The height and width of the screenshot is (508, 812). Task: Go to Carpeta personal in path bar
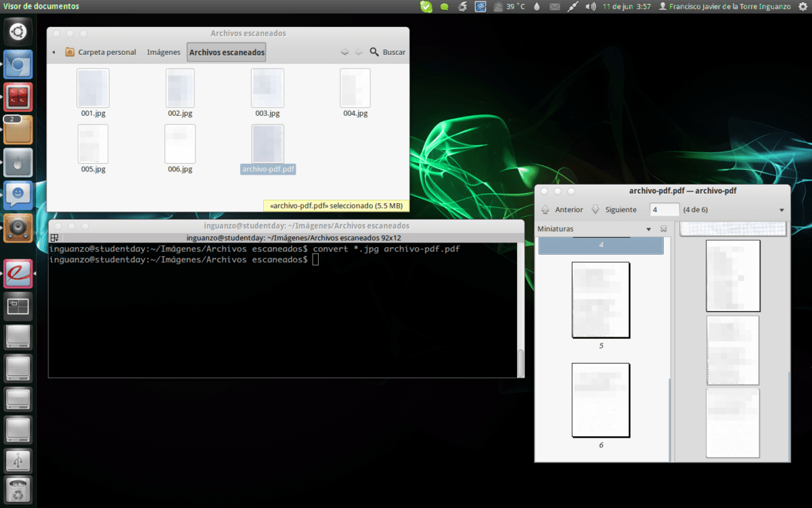100,52
